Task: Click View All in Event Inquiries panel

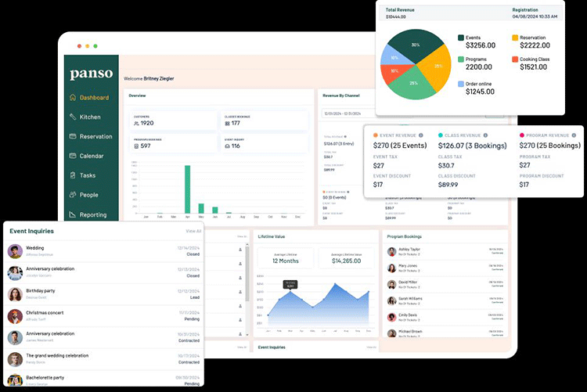Action: 193,232
